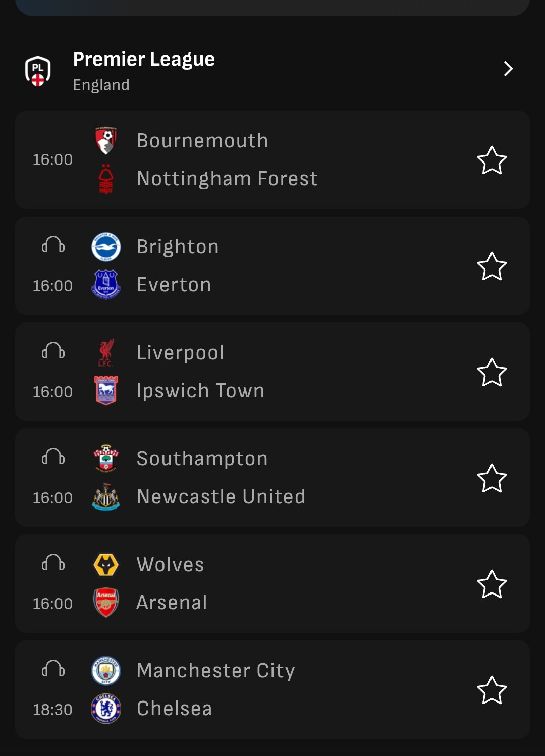Tap headphones icon for Manchester City match

(x=53, y=669)
